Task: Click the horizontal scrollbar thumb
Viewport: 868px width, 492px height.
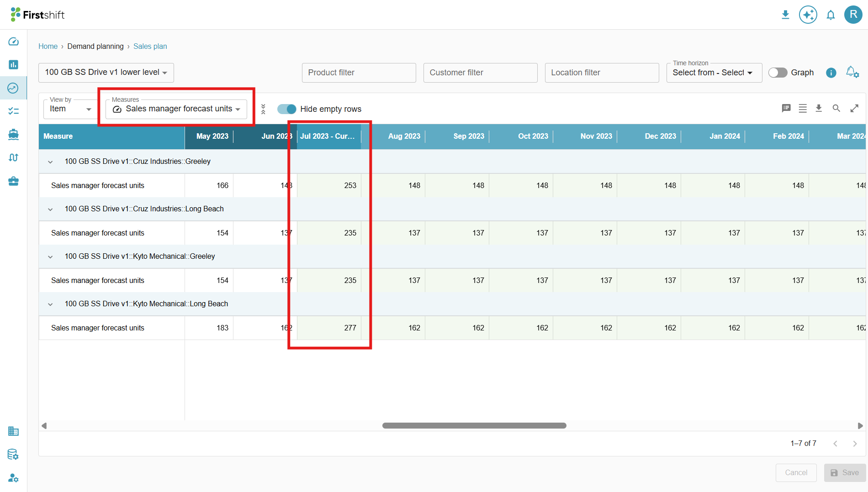Action: (x=474, y=425)
